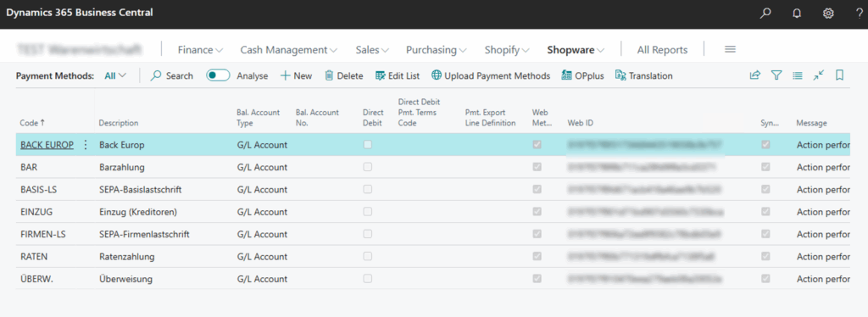Open the search magnifier in top bar
Screen dimensions: 868x317
(765, 14)
